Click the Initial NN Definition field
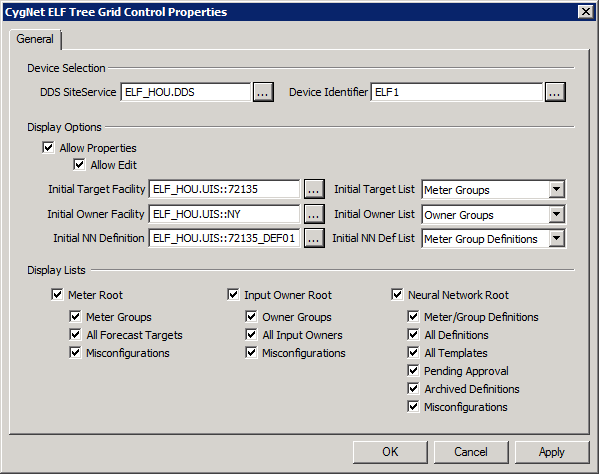Viewport: 599px width, 474px height. [224, 238]
